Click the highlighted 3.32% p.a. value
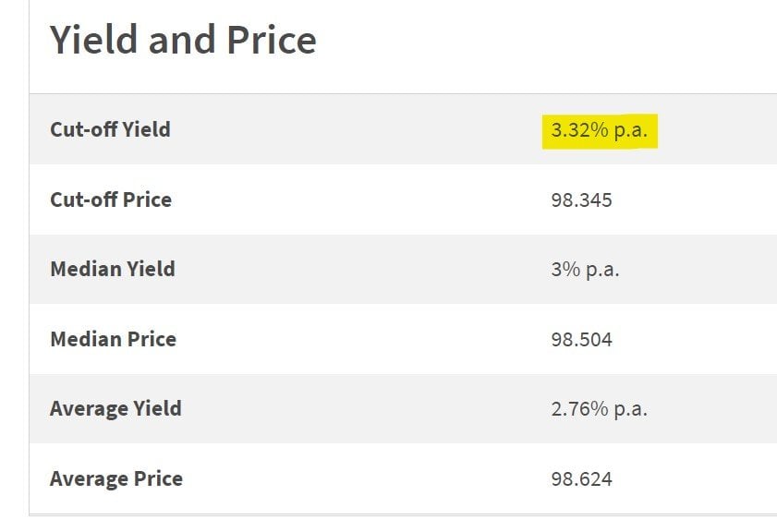 (599, 130)
